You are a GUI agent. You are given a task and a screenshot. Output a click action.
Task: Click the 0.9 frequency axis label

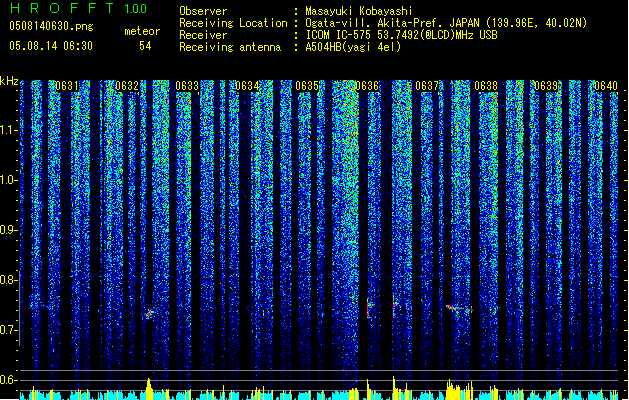8,230
